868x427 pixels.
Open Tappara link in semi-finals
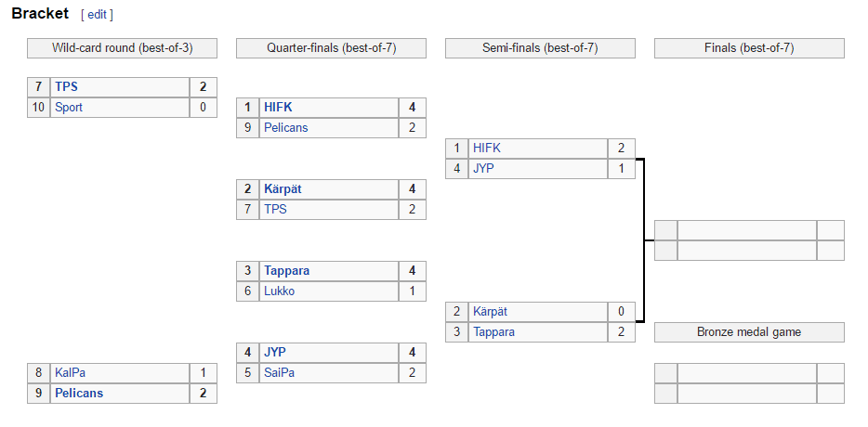pyautogui.click(x=494, y=332)
